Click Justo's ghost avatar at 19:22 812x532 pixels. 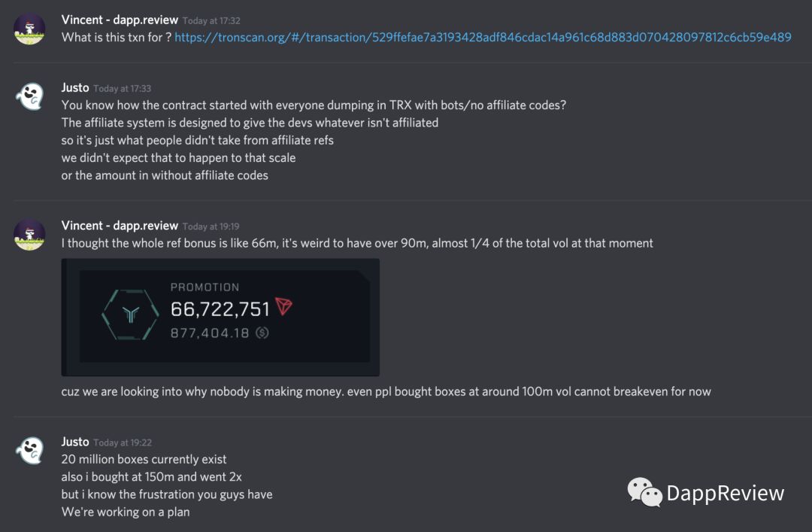click(29, 450)
